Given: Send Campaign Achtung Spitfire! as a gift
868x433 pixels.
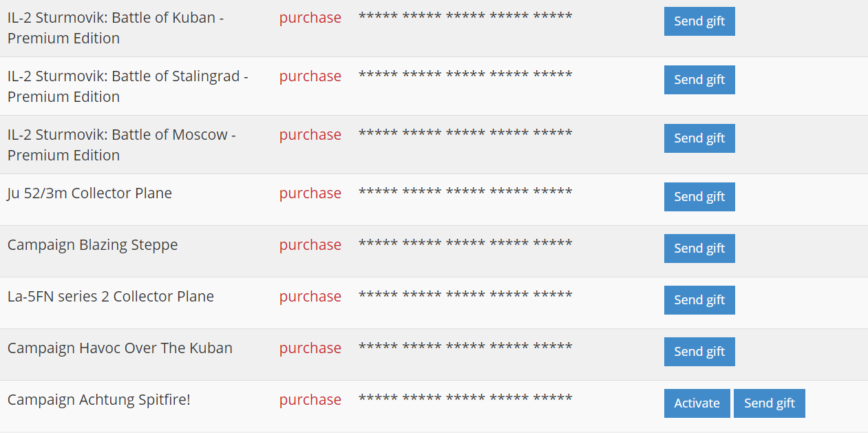Looking at the screenshot, I should coord(769,403).
